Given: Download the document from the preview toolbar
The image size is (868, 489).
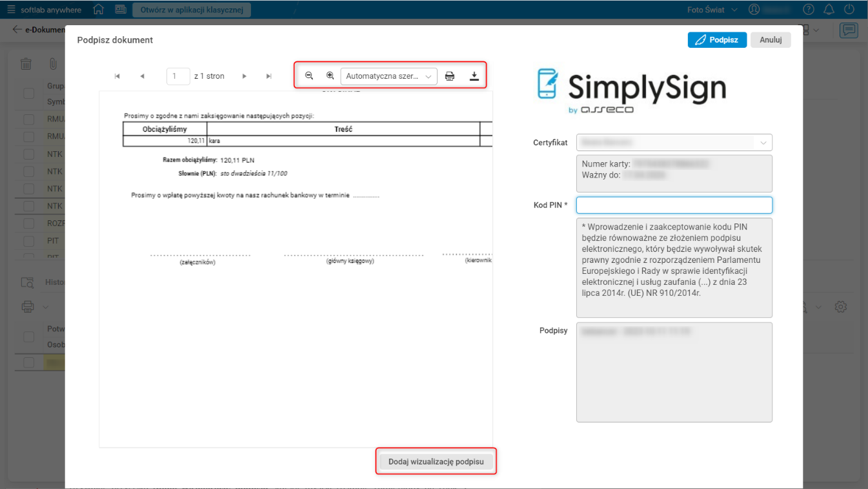Looking at the screenshot, I should [x=474, y=76].
